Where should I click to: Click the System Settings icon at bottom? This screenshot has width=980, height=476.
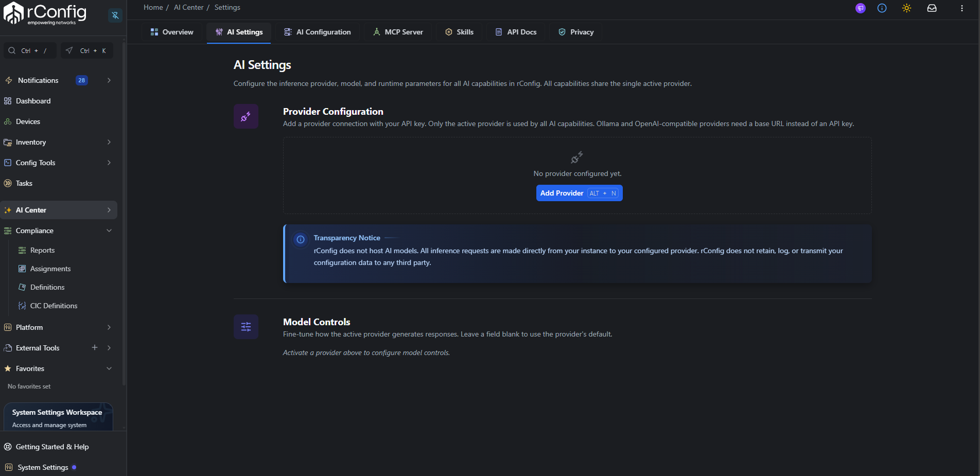tap(9, 467)
